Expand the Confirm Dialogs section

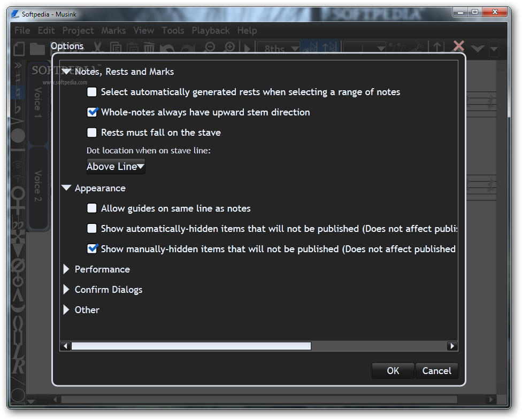tap(66, 289)
